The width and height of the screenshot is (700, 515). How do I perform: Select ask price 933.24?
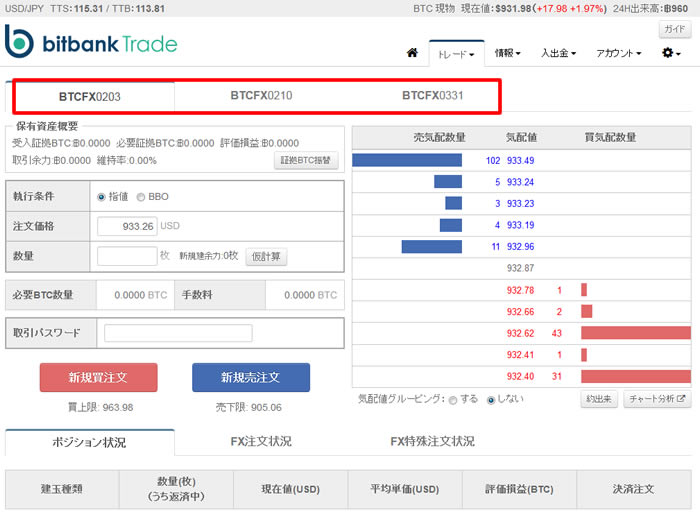coord(521,182)
